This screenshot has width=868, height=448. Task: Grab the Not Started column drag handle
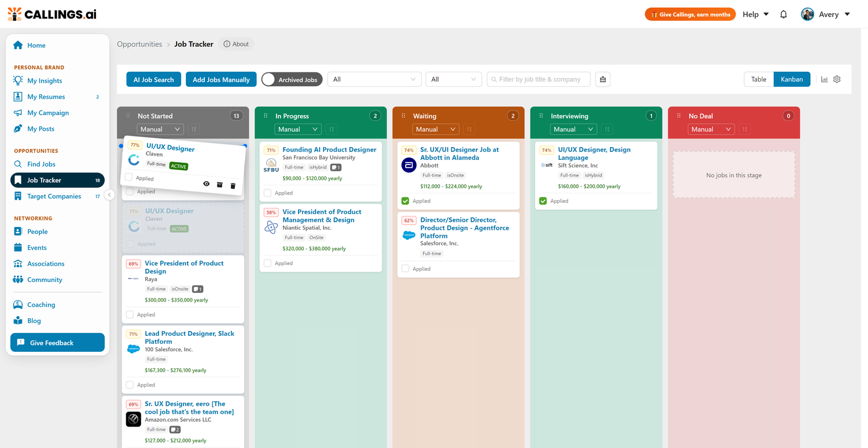pos(128,116)
